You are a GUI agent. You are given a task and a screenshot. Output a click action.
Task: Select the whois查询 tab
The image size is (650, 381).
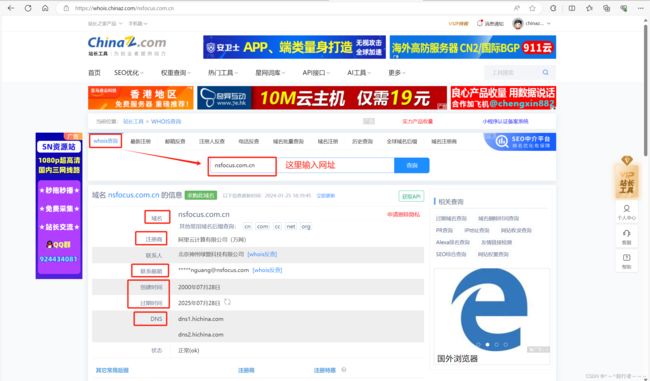pos(105,141)
